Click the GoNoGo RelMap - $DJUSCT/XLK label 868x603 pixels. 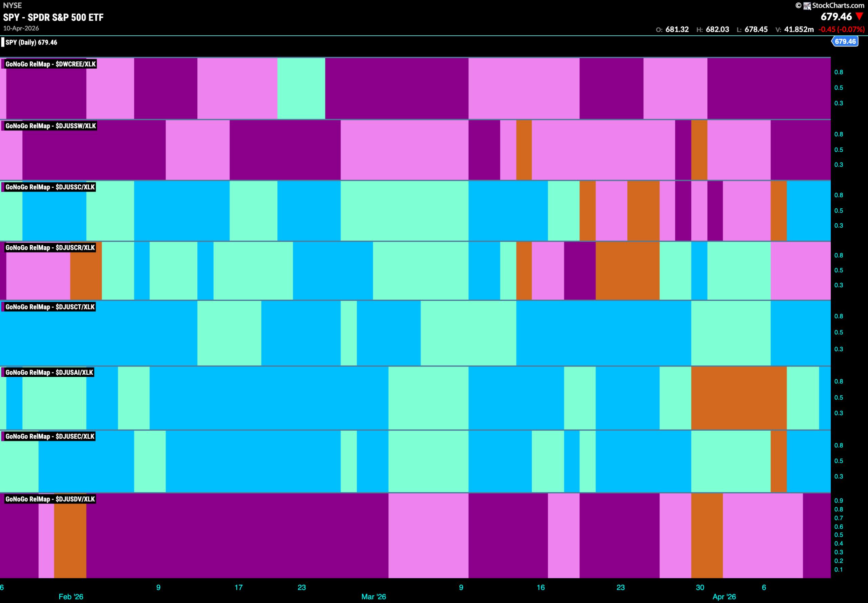point(50,307)
